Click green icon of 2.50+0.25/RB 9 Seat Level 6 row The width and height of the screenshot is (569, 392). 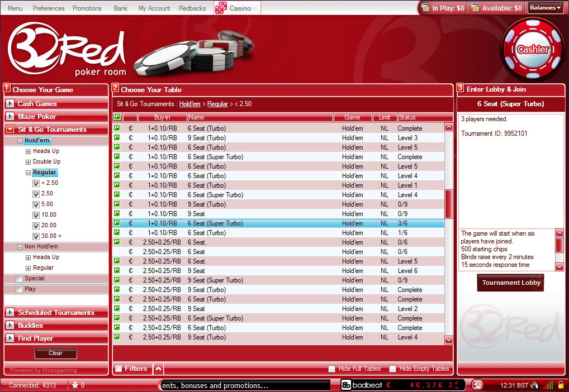(x=117, y=270)
